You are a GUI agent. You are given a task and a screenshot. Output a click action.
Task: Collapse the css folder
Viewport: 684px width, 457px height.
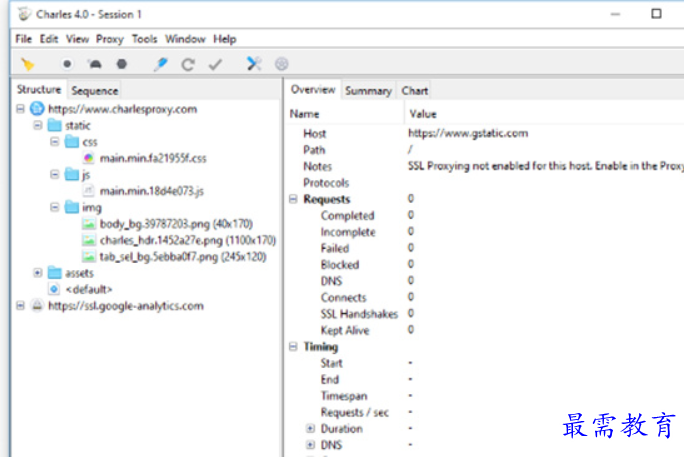click(x=55, y=142)
